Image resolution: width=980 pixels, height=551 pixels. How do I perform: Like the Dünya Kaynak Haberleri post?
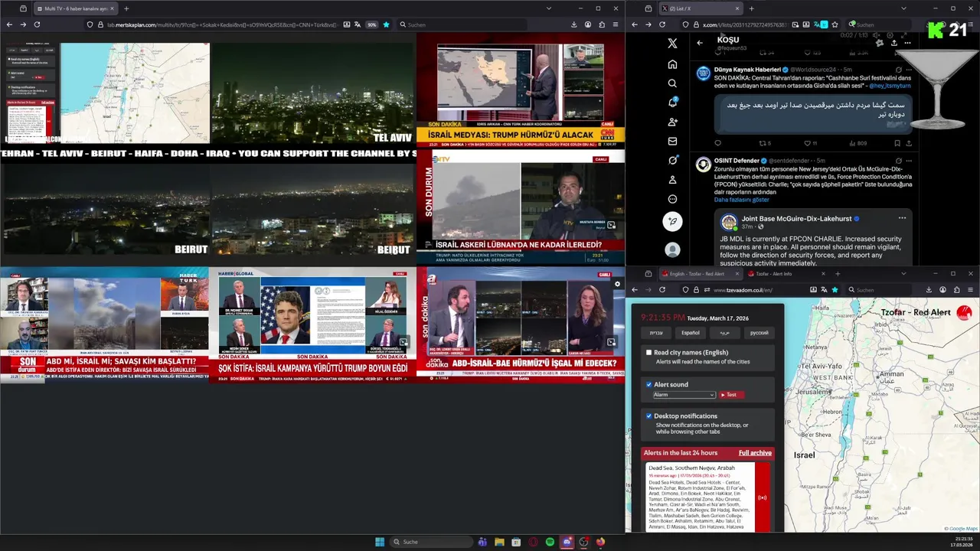pos(810,143)
